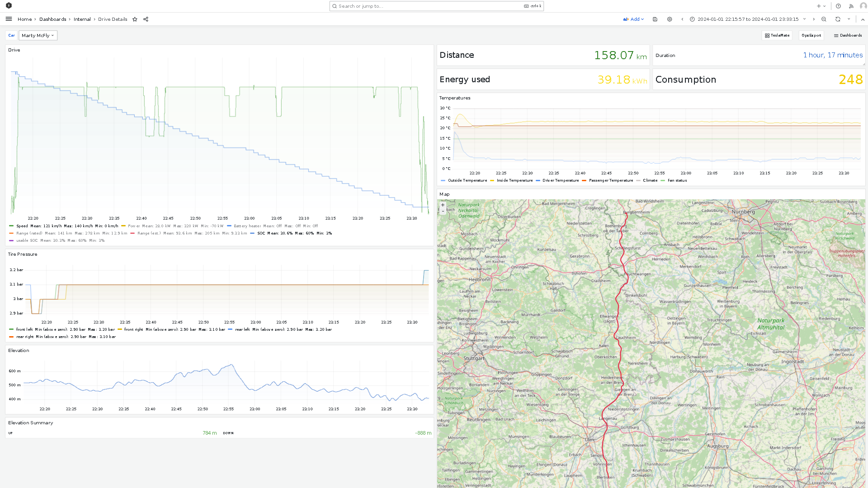Toggle Speed series in Drive legend
The image size is (868, 488).
[22, 226]
